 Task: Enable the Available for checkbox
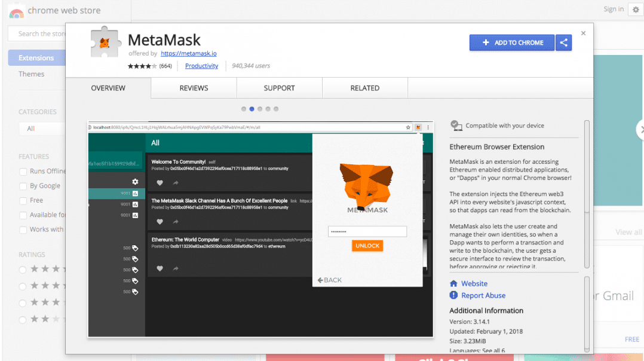[x=23, y=216]
